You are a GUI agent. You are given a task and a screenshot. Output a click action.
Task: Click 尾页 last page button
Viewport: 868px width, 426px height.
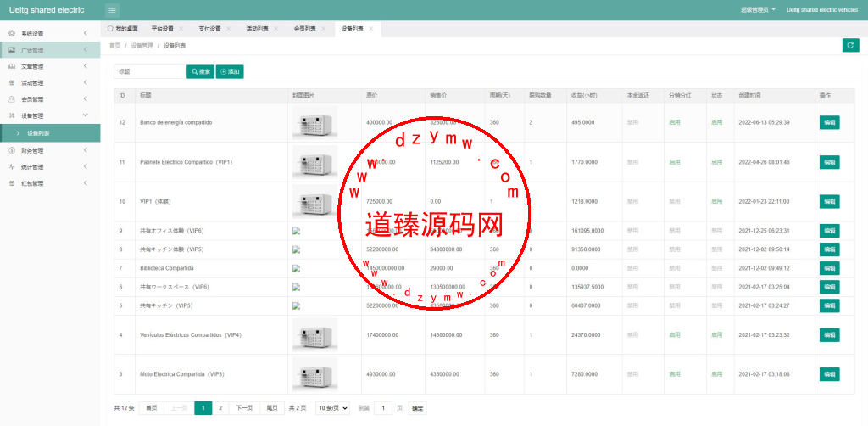[272, 408]
